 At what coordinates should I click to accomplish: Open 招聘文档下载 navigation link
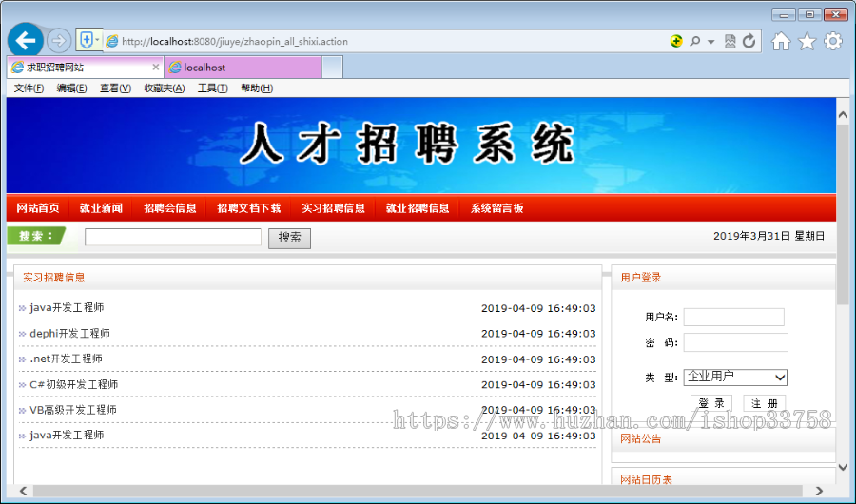pyautogui.click(x=249, y=208)
